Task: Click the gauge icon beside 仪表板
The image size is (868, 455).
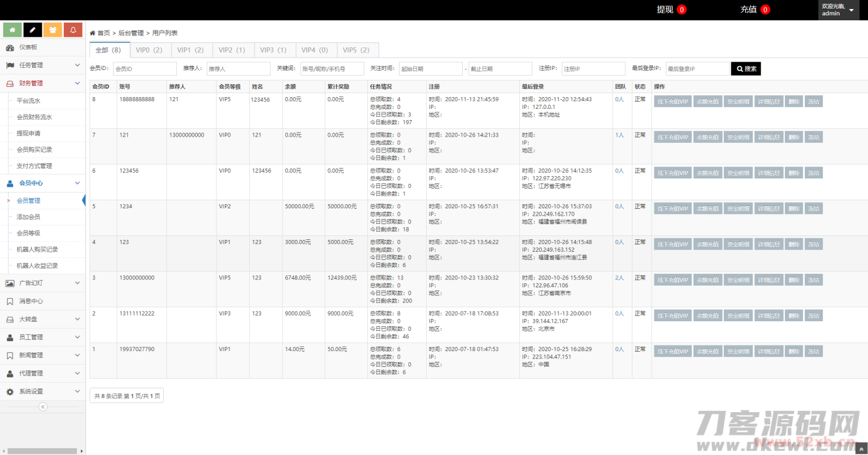Action: (11, 48)
